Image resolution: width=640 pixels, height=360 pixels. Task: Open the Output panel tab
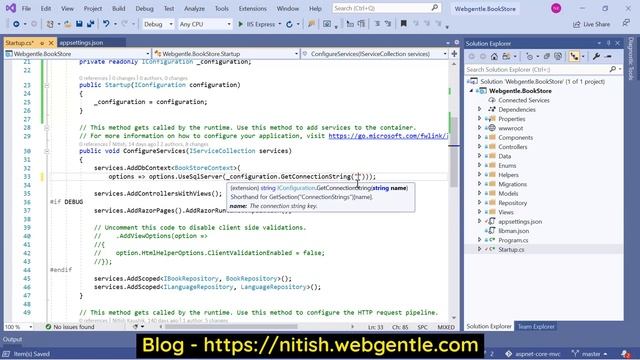point(12,339)
